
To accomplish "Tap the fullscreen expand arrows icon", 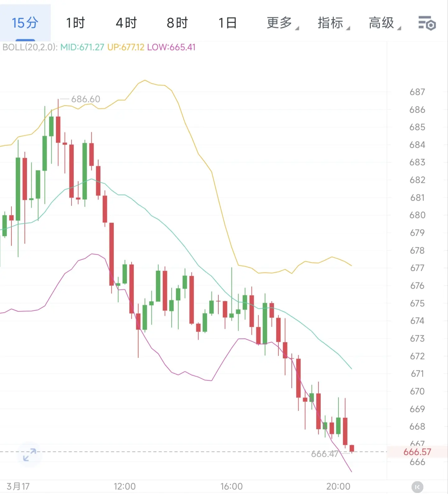I will [30, 455].
